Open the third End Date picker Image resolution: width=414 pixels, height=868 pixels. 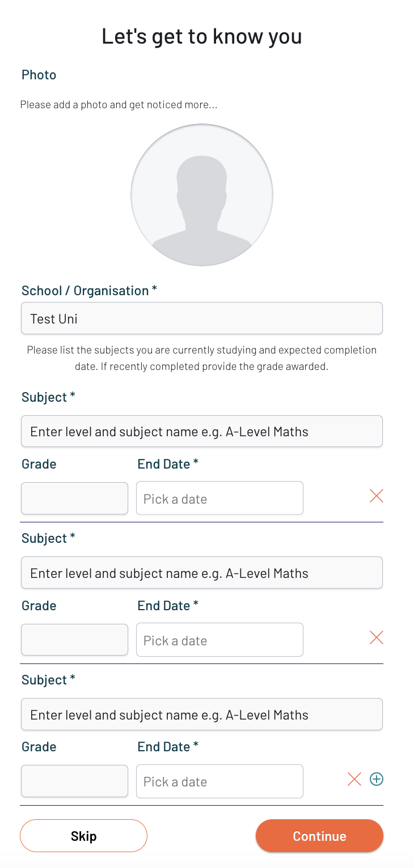click(x=219, y=781)
